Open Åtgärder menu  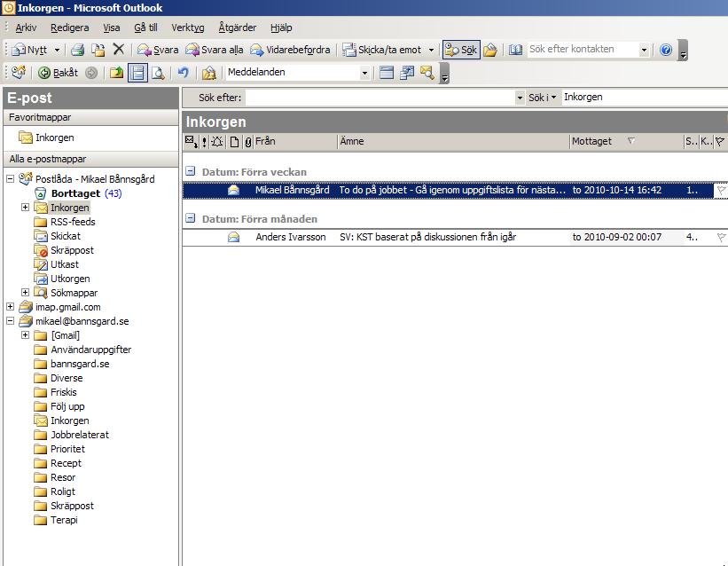[x=238, y=28]
